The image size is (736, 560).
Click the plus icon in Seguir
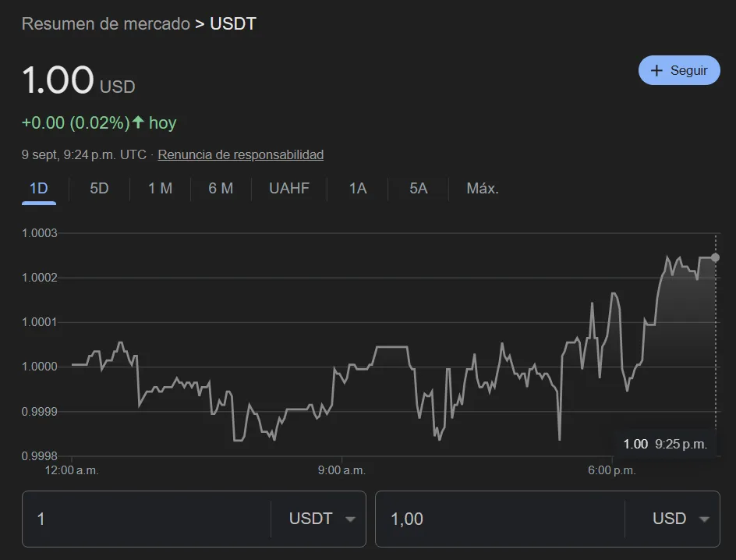[x=656, y=70]
